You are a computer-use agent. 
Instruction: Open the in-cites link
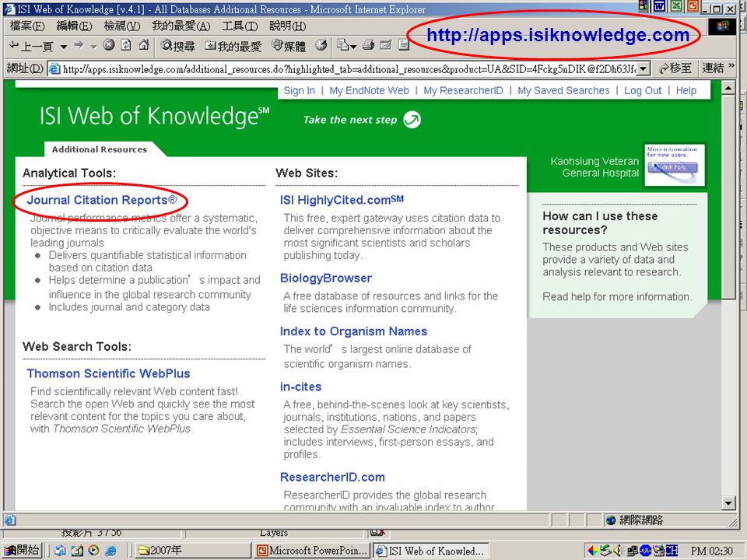300,387
